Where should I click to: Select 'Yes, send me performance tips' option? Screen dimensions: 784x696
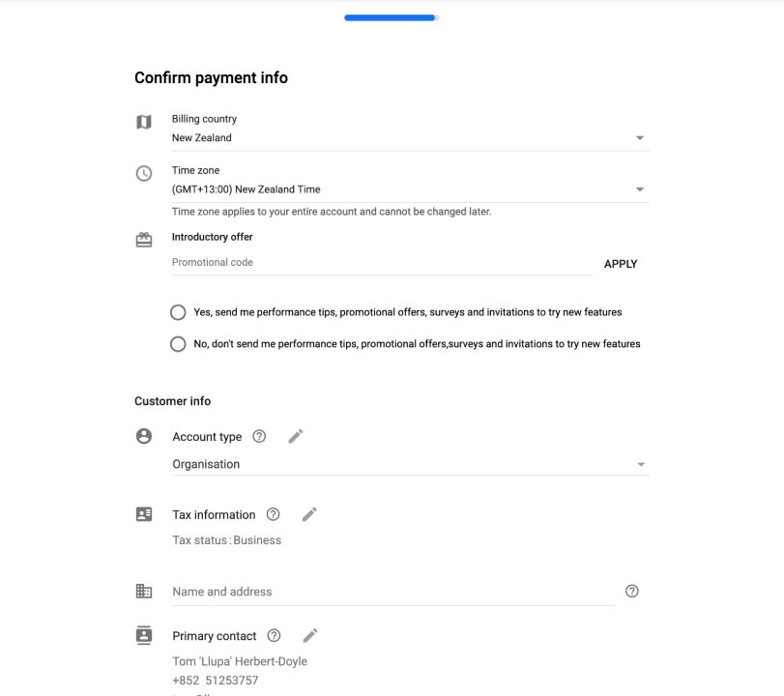178,312
